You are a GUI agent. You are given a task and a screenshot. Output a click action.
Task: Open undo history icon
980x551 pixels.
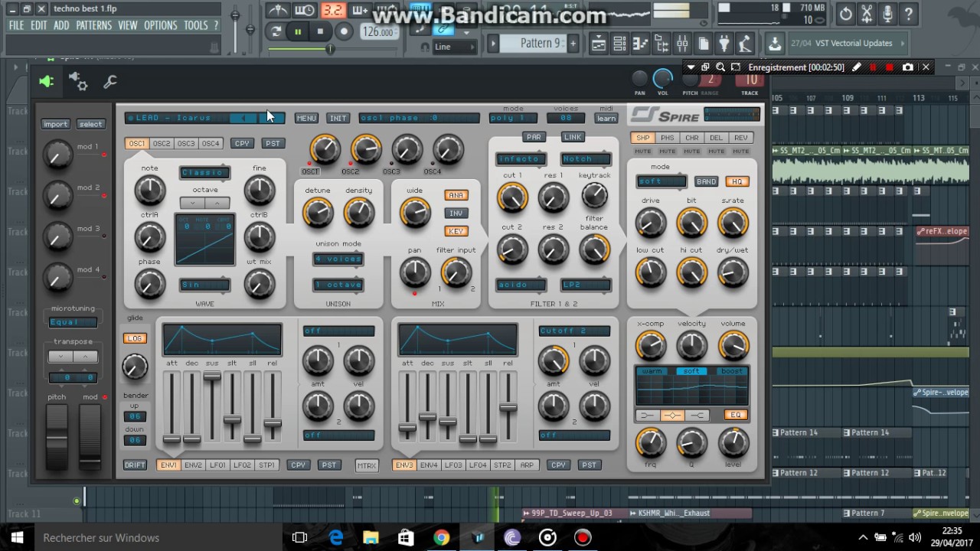tap(845, 14)
